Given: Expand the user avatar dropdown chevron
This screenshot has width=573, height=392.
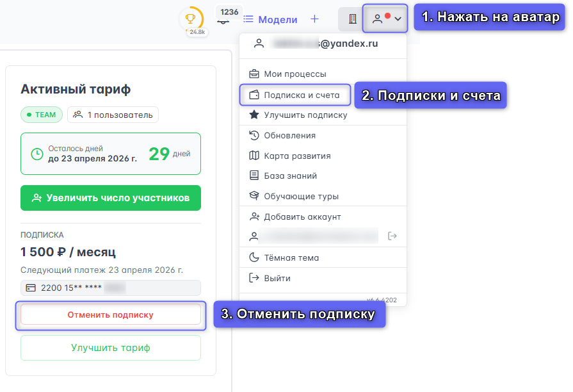Looking at the screenshot, I should pyautogui.click(x=398, y=19).
